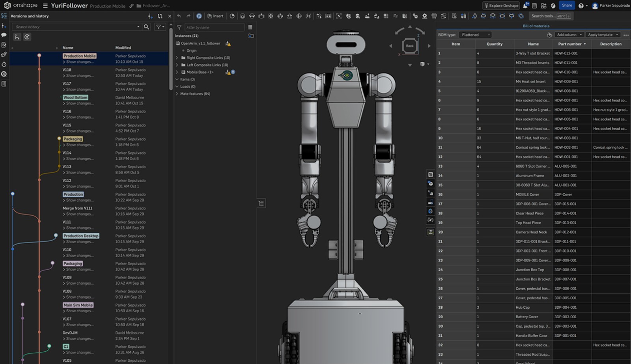The width and height of the screenshot is (631, 364).
Task: Click the Explore Onshape button
Action: click(501, 6)
